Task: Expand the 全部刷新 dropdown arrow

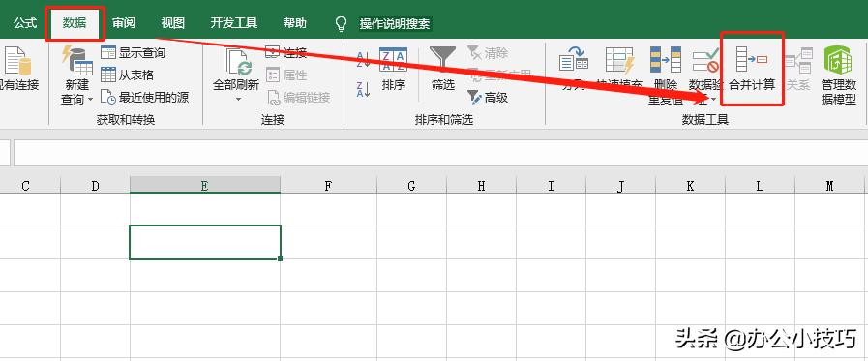Action: [x=239, y=99]
